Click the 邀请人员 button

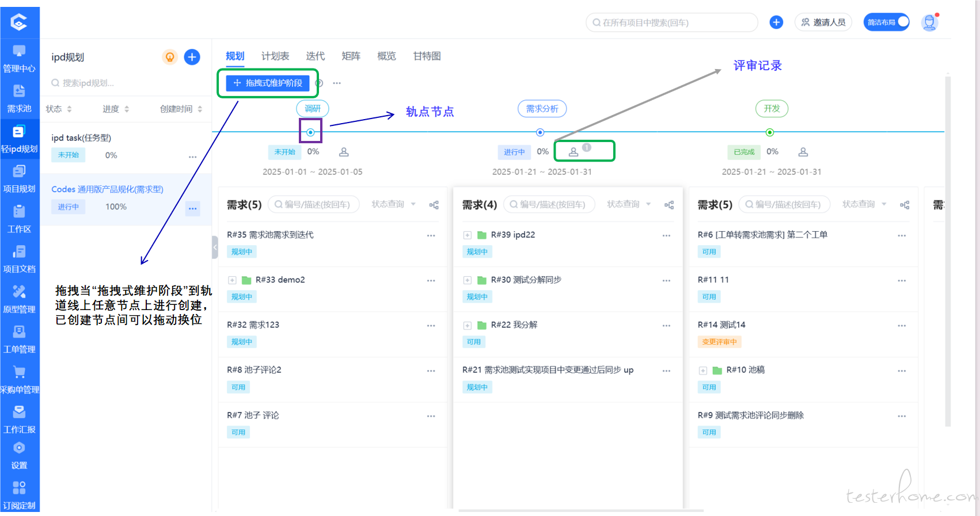point(823,22)
